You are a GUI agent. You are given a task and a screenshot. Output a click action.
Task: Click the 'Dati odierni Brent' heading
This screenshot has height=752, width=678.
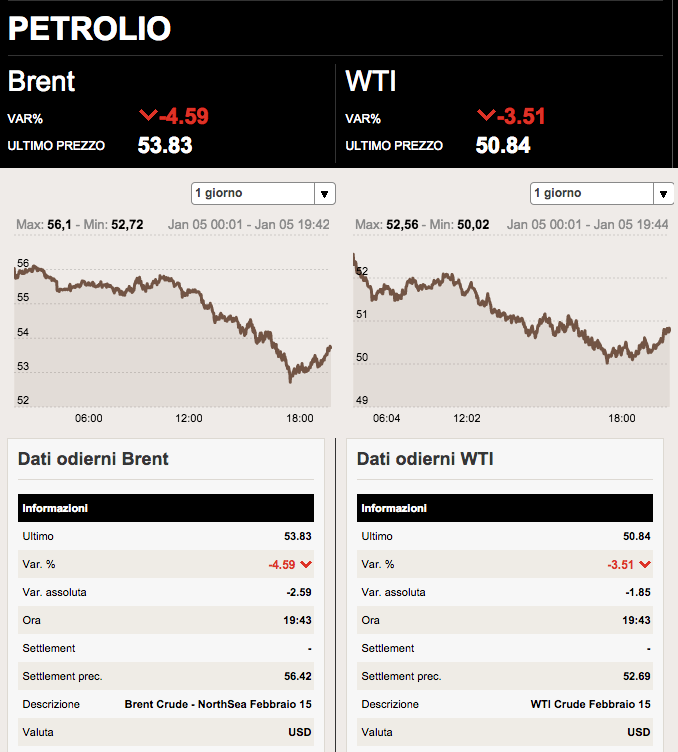click(x=93, y=459)
